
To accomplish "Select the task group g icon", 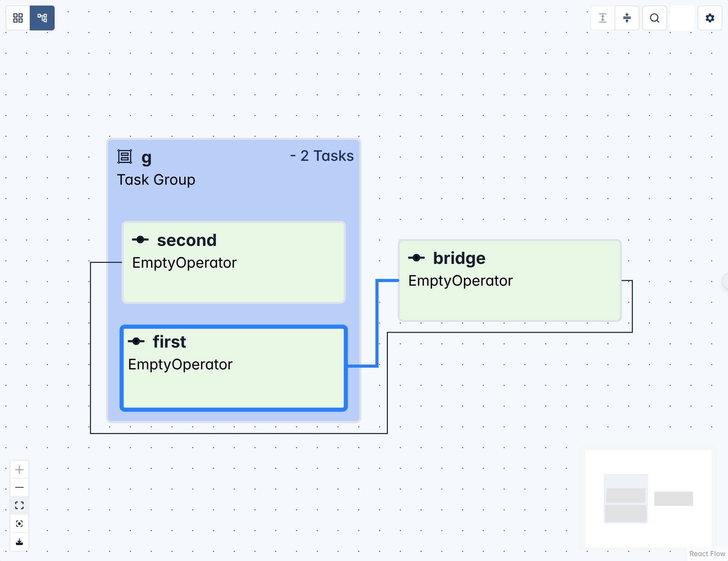I will pos(125,156).
